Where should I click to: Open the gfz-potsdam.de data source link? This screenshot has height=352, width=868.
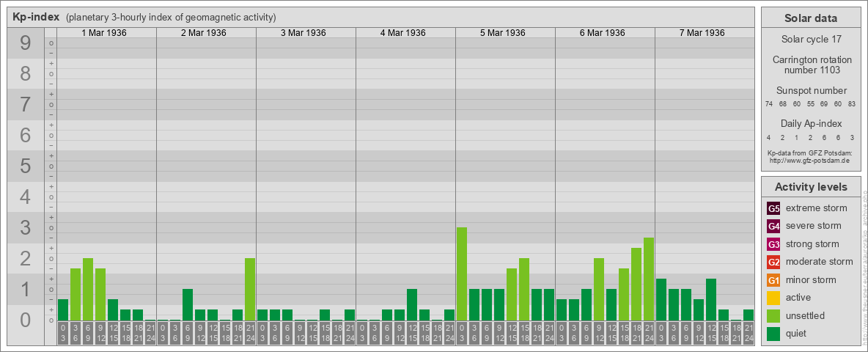coord(809,160)
